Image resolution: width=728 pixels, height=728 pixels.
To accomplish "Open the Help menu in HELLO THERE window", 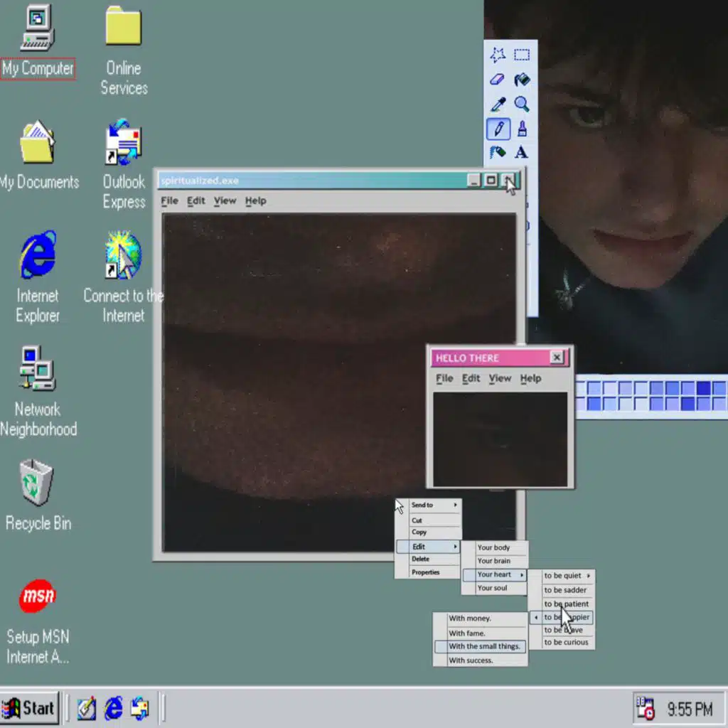I will (530, 378).
